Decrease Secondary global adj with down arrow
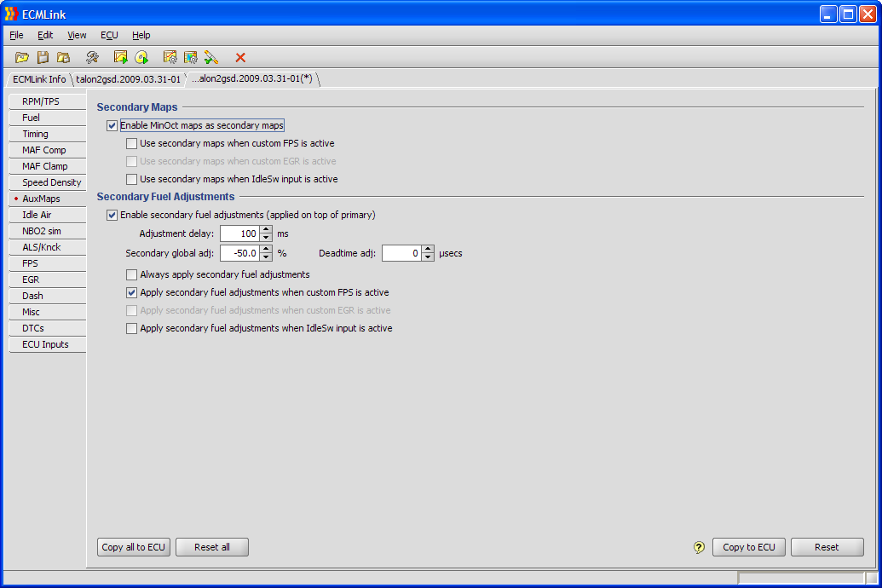Screen dimensions: 882x588 [267, 257]
